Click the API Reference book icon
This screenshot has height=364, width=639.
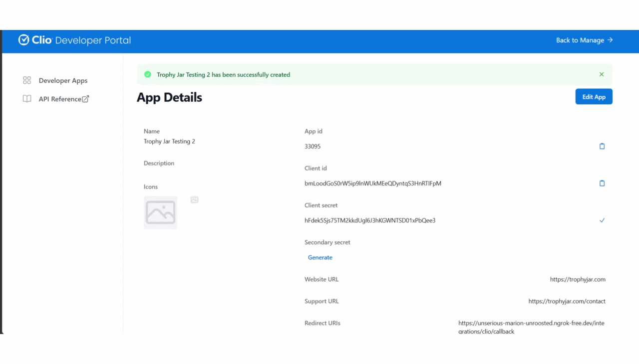click(x=27, y=99)
